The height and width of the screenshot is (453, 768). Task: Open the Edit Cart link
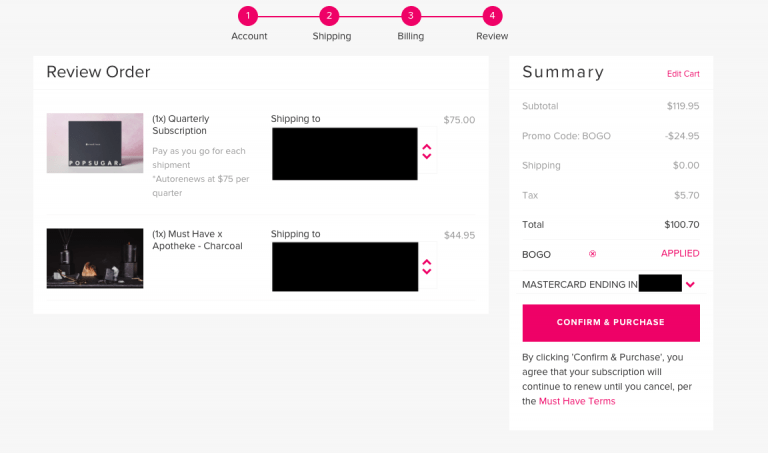683,74
